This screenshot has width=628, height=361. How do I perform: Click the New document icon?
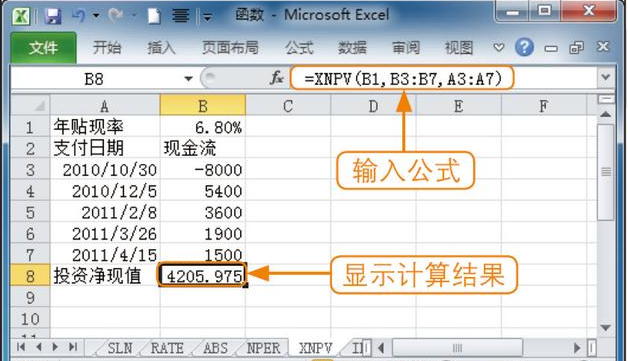(x=154, y=16)
